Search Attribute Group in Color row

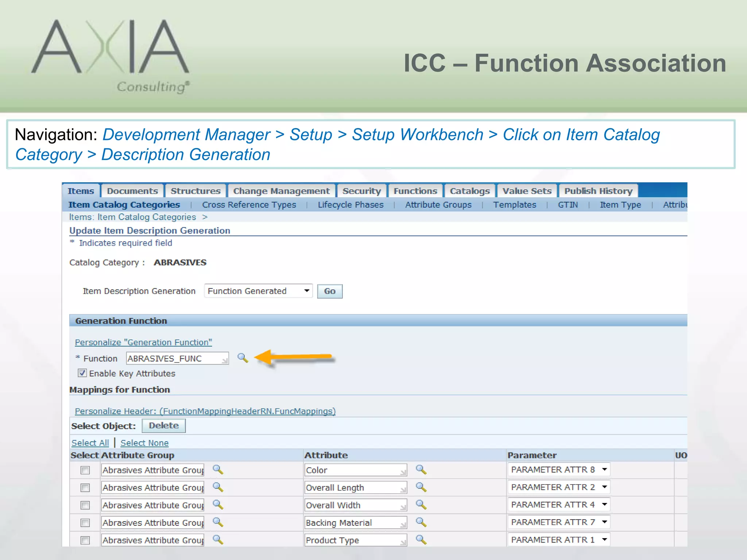click(x=218, y=470)
